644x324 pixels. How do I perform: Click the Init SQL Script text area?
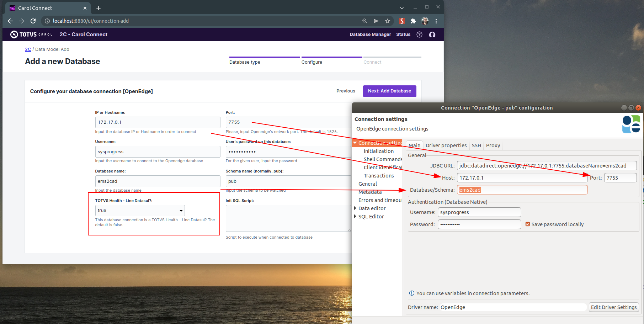pyautogui.click(x=288, y=218)
